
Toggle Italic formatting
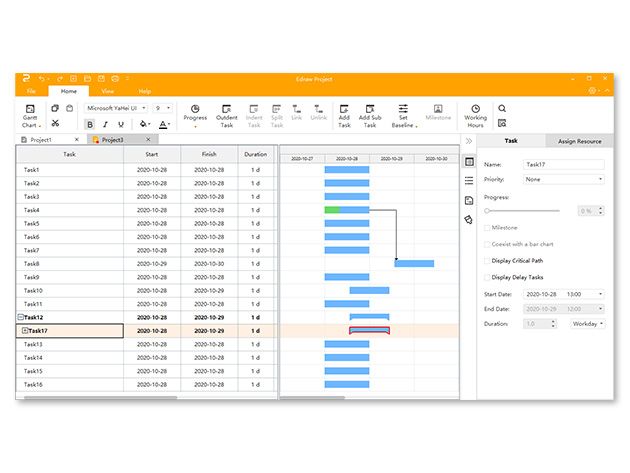(105, 124)
